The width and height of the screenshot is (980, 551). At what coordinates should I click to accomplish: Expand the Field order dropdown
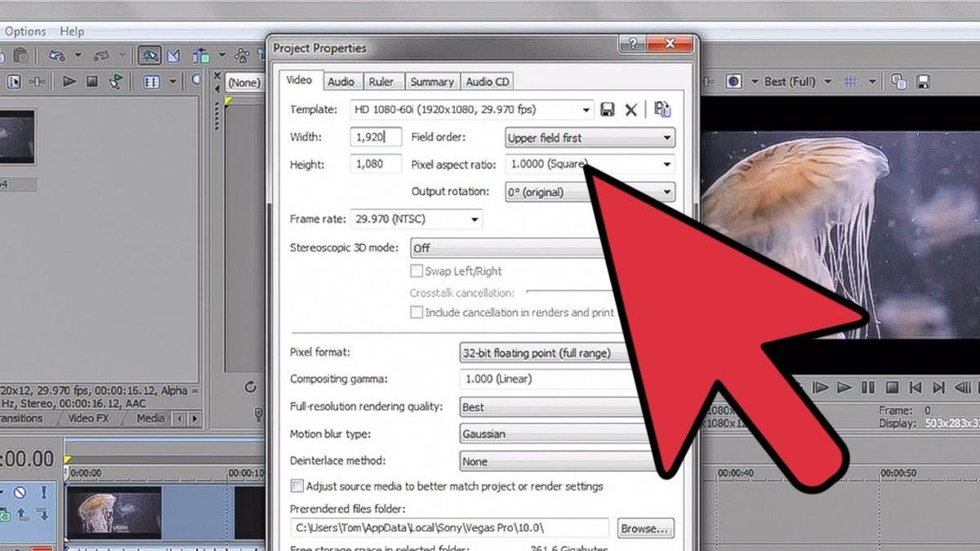tap(669, 137)
